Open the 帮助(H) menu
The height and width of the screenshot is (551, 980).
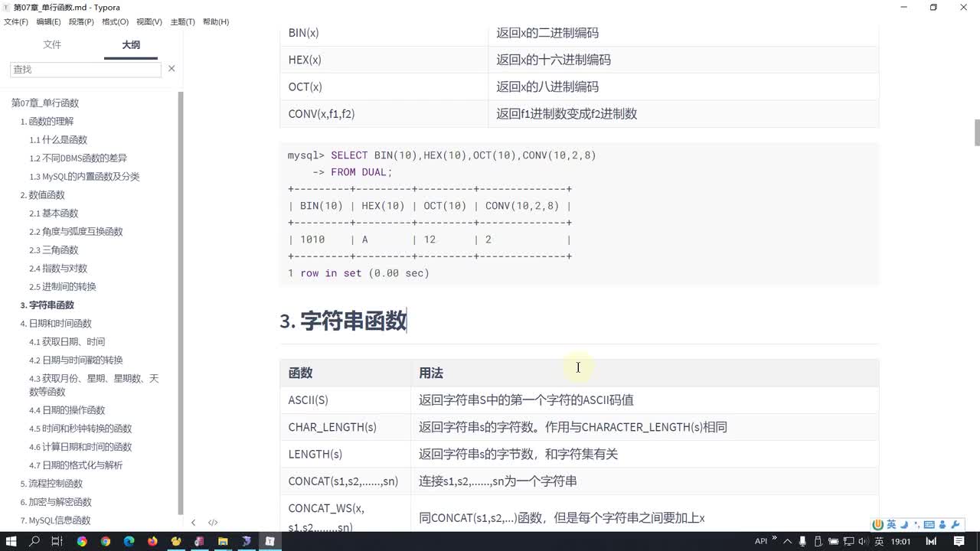tap(216, 22)
